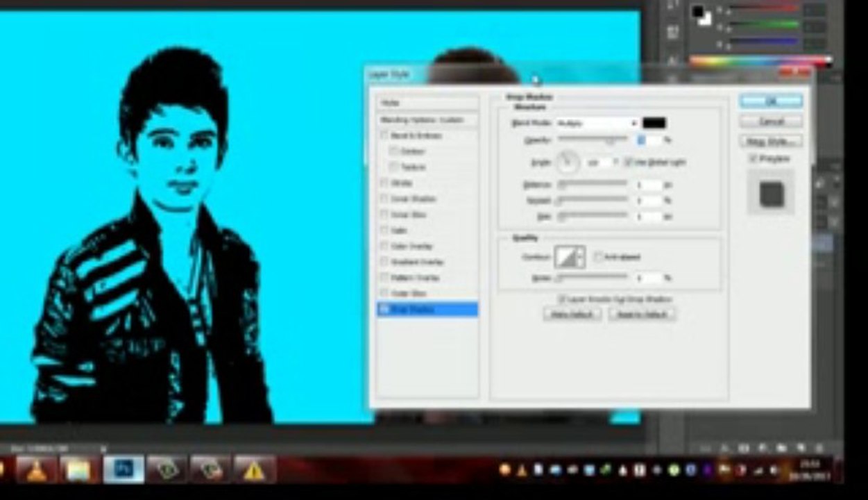Enable the Anti-aliased checkbox
This screenshot has height=500, width=868.
(x=597, y=257)
